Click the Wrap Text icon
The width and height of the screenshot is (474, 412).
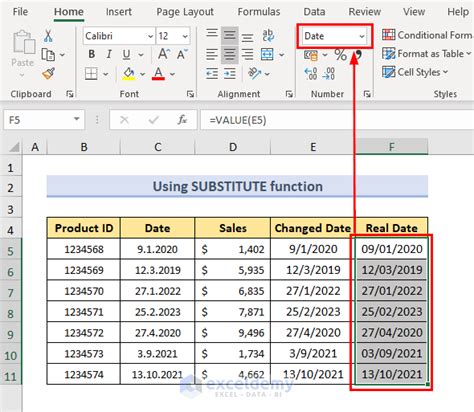268,35
